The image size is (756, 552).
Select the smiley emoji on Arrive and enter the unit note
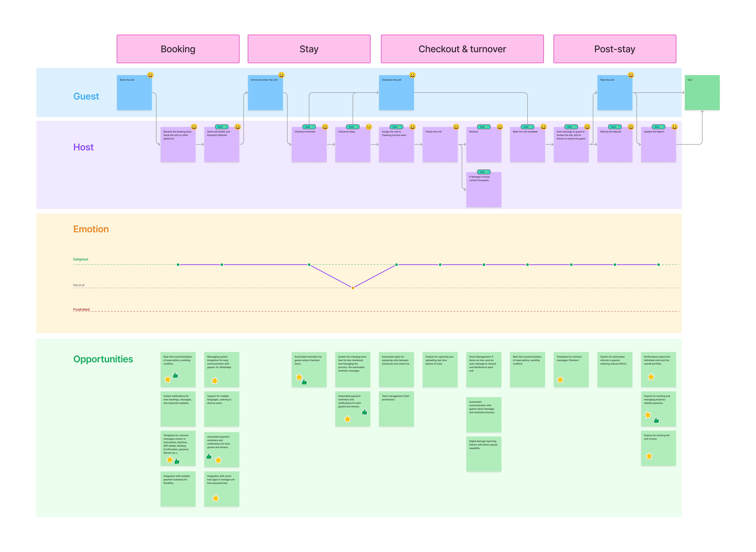pos(281,75)
